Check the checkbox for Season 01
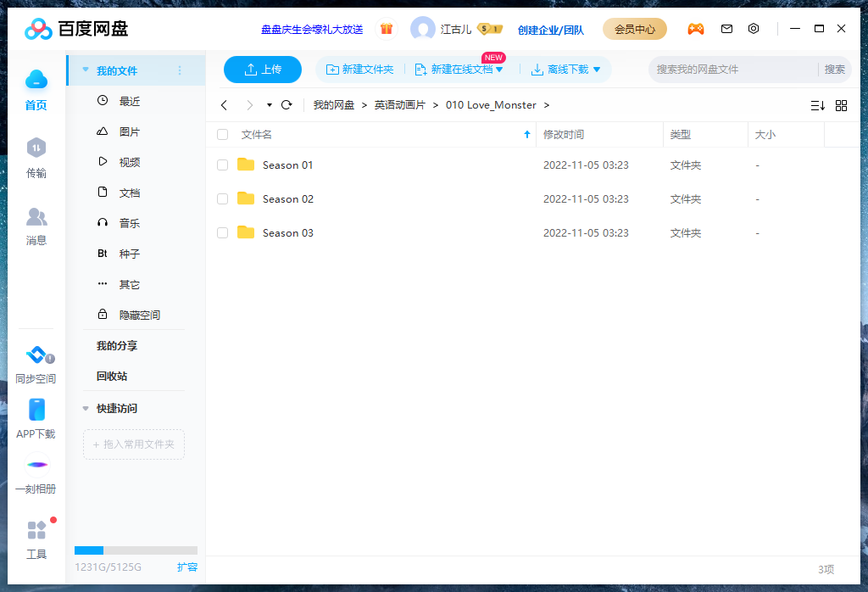Viewport: 868px width, 592px height. tap(222, 165)
